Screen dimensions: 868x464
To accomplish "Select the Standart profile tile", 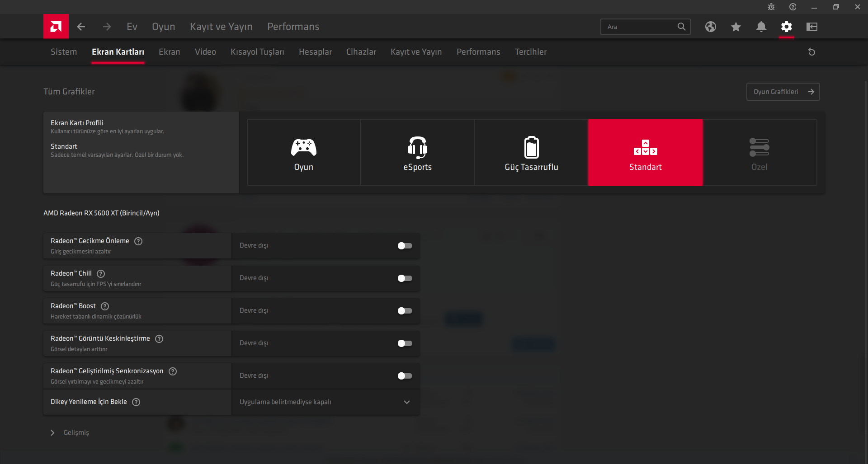I will (x=646, y=153).
